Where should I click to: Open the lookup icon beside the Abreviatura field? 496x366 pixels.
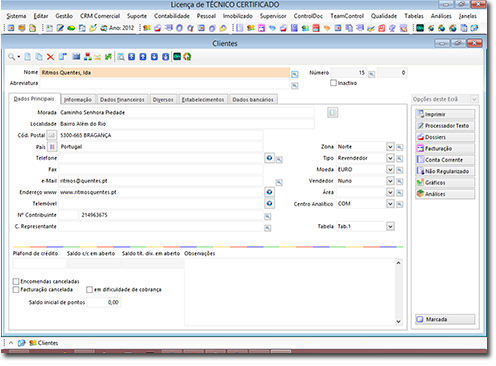click(295, 86)
